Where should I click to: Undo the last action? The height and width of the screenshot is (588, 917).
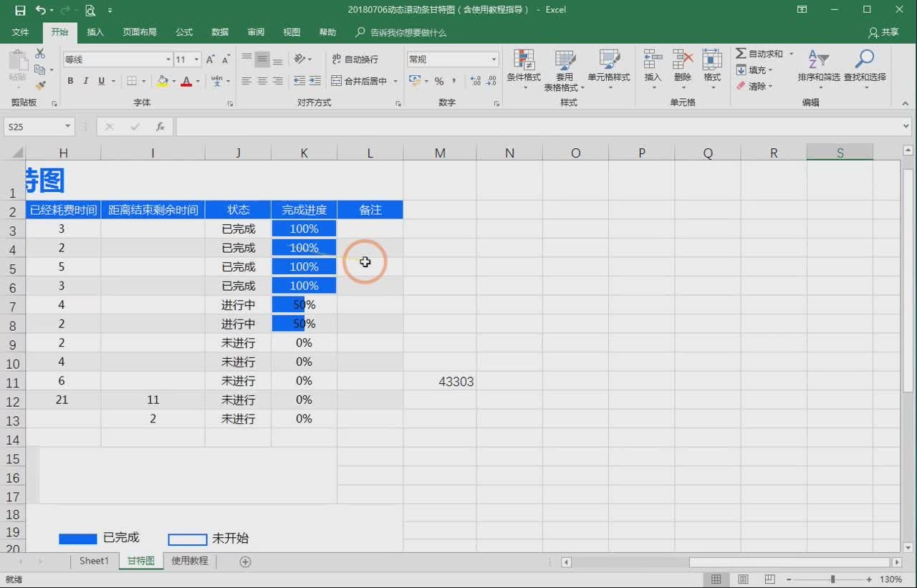point(41,10)
